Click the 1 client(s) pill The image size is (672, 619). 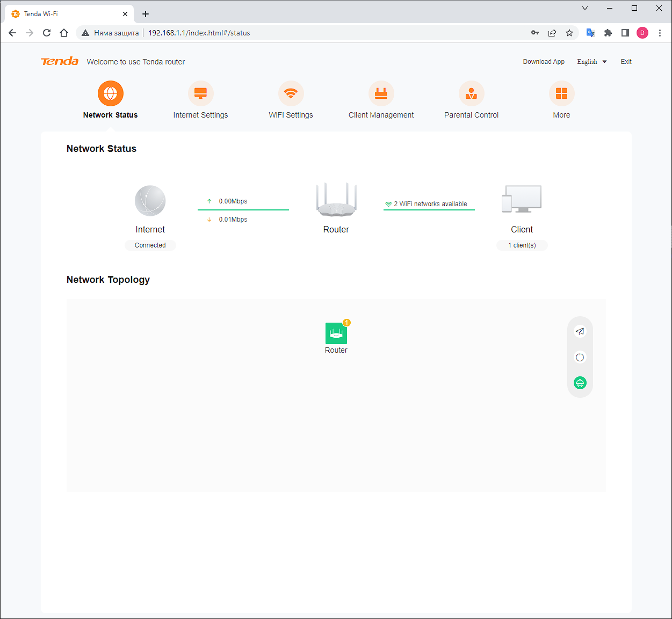[522, 245]
